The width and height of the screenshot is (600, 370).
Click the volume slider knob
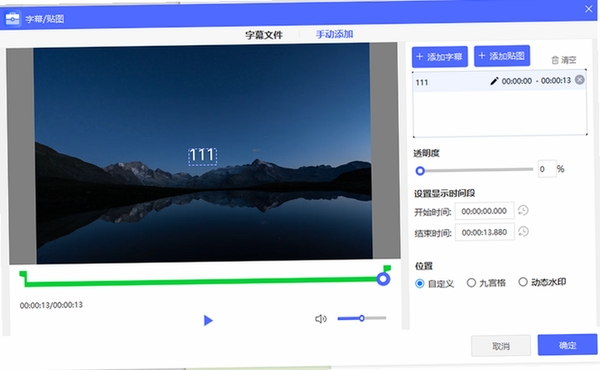[x=361, y=318]
